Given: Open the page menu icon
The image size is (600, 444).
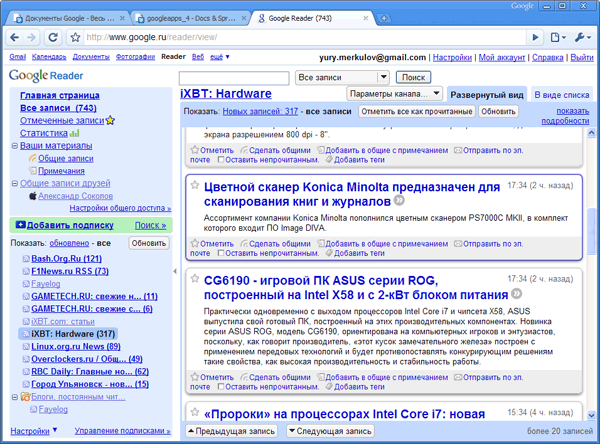Looking at the screenshot, I should (556, 37).
